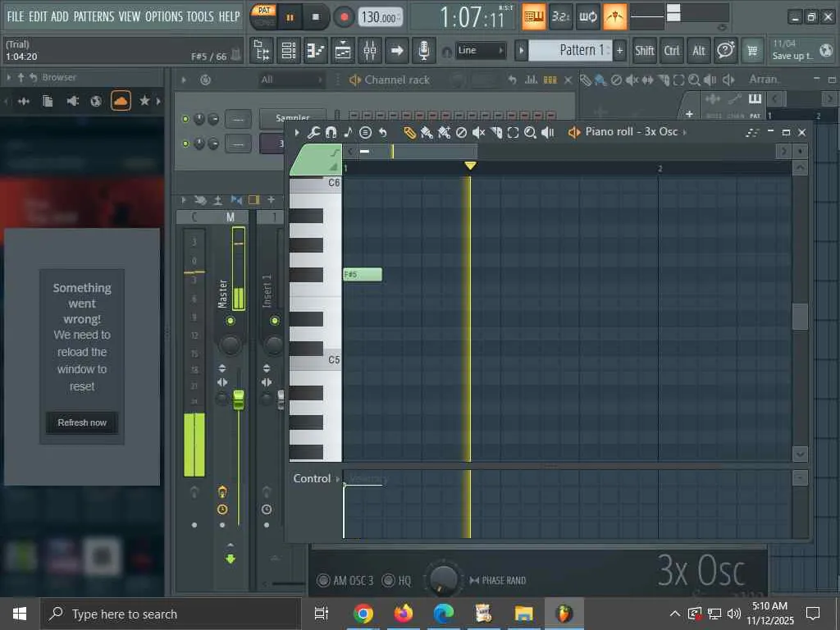Open the help/support chat icon
The height and width of the screenshot is (630, 840).
725,51
